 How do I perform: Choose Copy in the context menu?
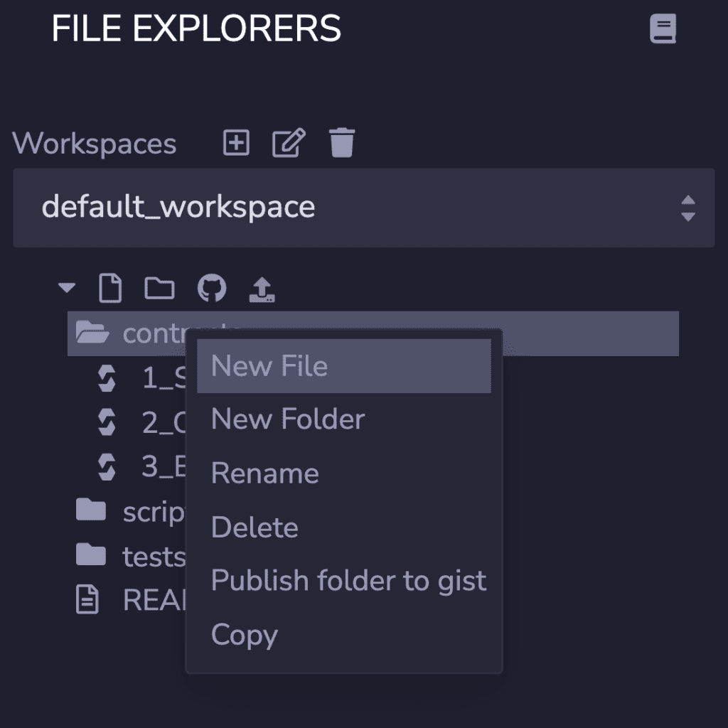pos(244,635)
